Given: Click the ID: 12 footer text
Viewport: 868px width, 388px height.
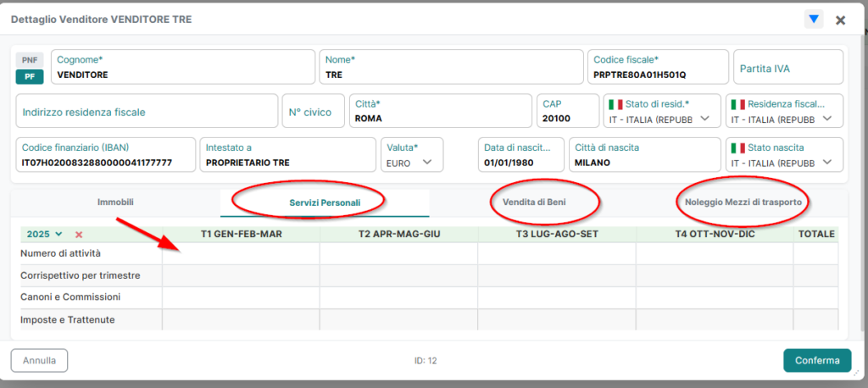Looking at the screenshot, I should 426,361.
